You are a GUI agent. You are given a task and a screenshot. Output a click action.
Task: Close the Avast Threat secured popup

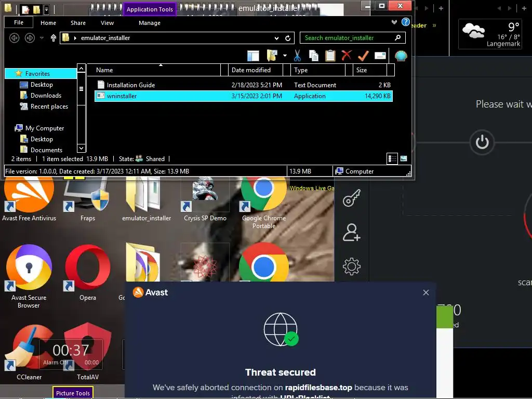426,292
